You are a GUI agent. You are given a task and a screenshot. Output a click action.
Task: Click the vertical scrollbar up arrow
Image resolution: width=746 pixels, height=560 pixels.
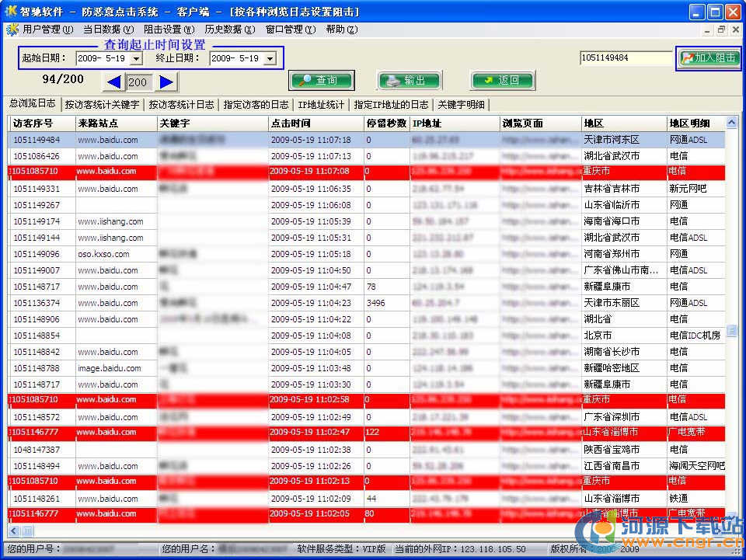pyautogui.click(x=731, y=123)
